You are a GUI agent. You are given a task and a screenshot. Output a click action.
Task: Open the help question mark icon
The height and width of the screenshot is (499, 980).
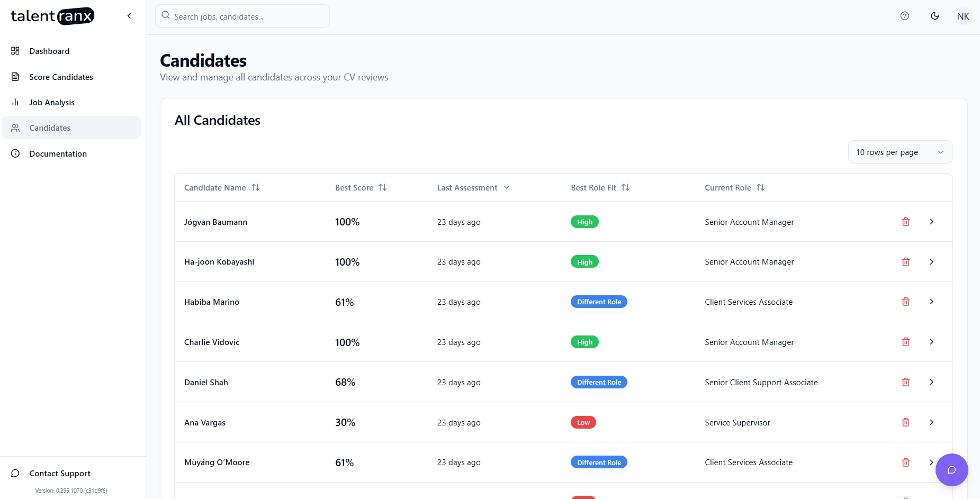(904, 16)
